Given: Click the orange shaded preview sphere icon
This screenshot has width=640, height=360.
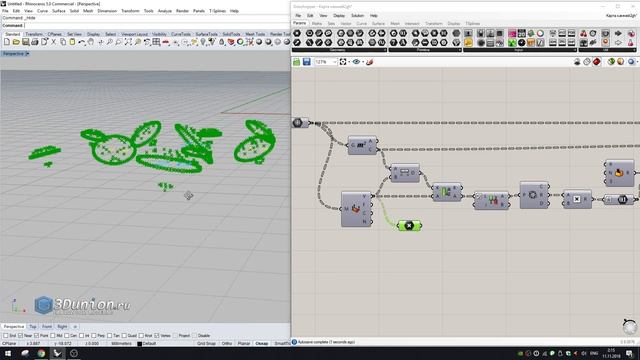Looking at the screenshot, I should (620, 62).
